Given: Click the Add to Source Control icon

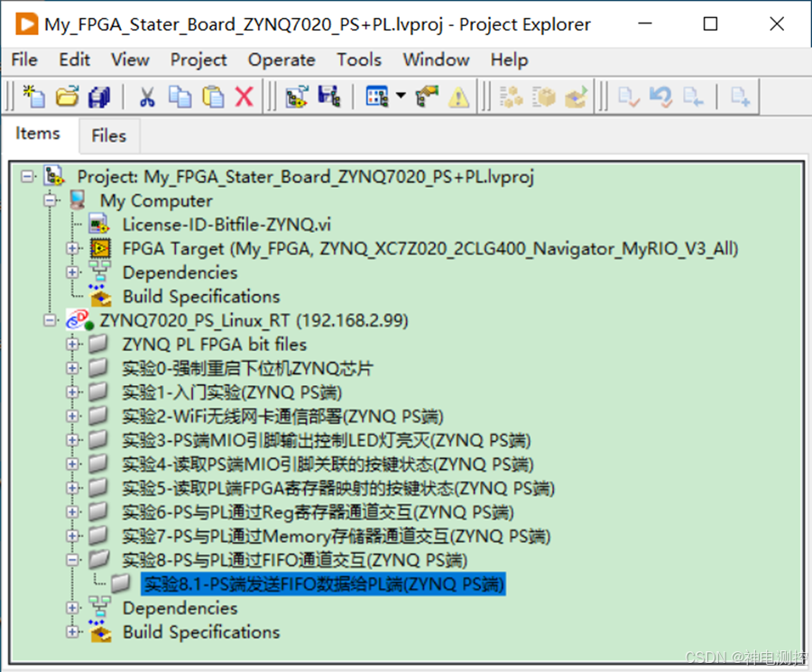Looking at the screenshot, I should pos(740,97).
